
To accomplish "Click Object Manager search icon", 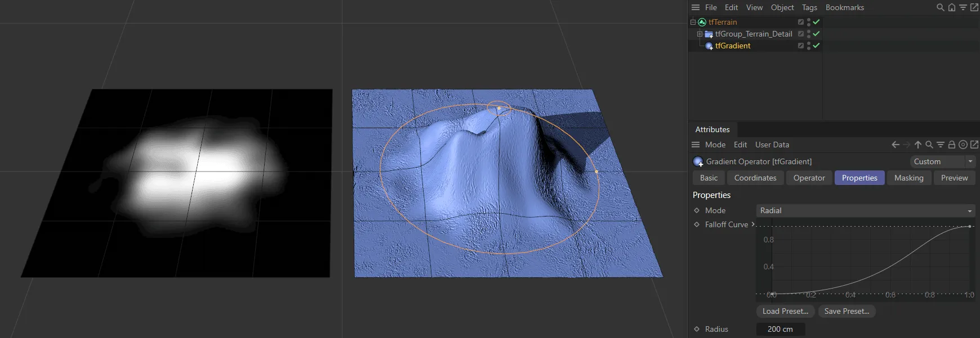I will tap(940, 7).
